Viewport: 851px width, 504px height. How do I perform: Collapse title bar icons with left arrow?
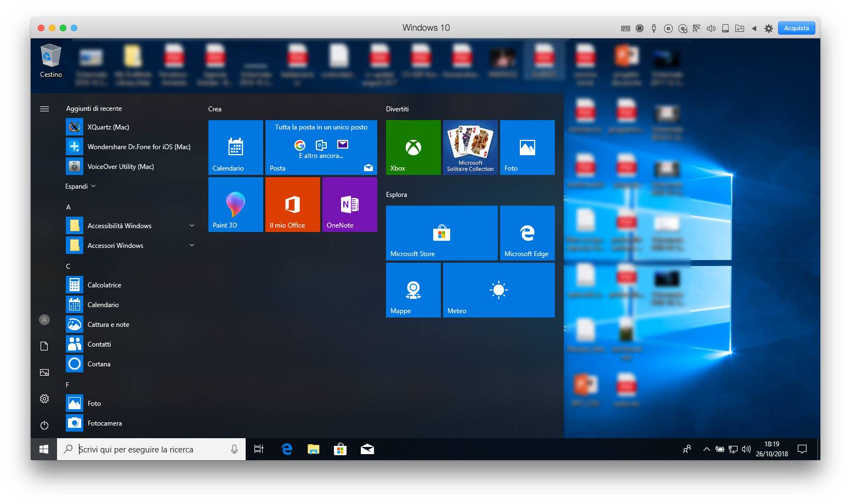coord(754,29)
